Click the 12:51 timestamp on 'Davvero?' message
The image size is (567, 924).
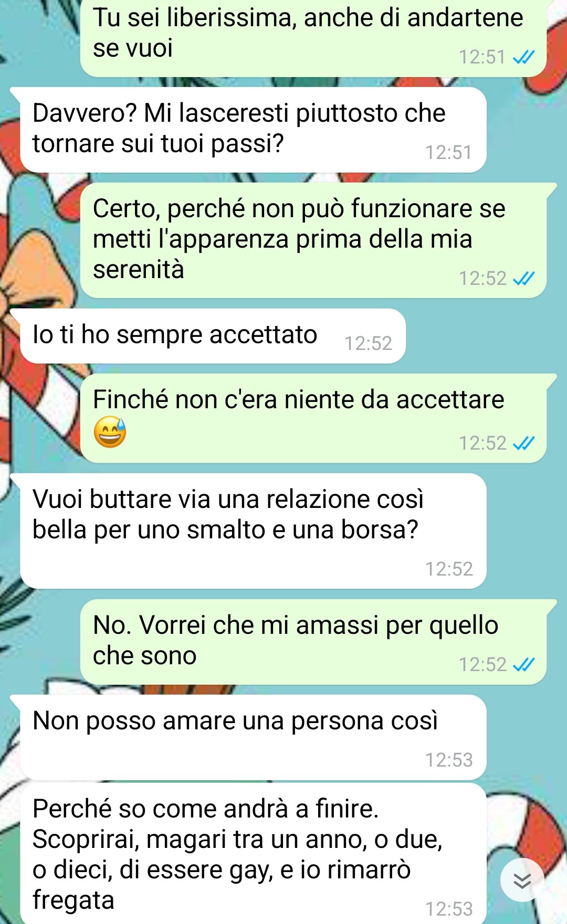tap(448, 152)
